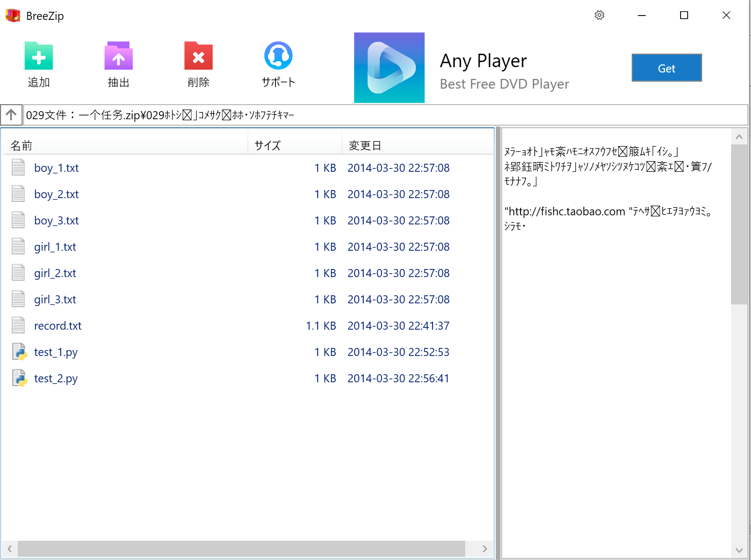The height and width of the screenshot is (560, 751).
Task: Click the girl_3.txt file name
Action: click(55, 300)
